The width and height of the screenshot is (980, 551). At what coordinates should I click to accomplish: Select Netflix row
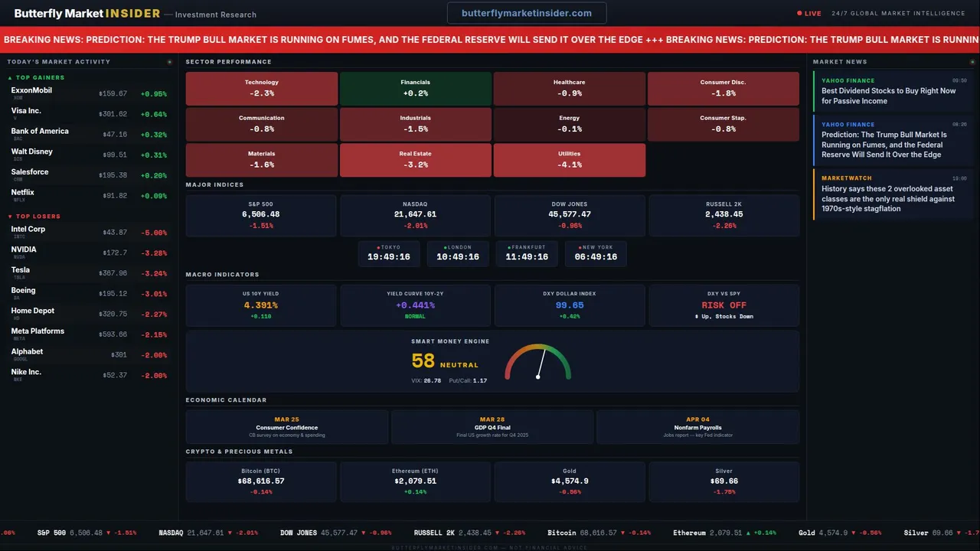(x=89, y=195)
